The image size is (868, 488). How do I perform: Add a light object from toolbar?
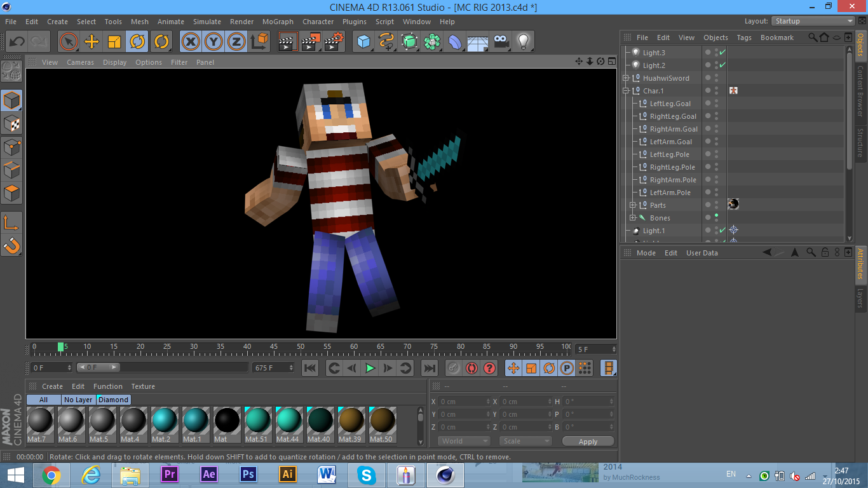click(524, 42)
